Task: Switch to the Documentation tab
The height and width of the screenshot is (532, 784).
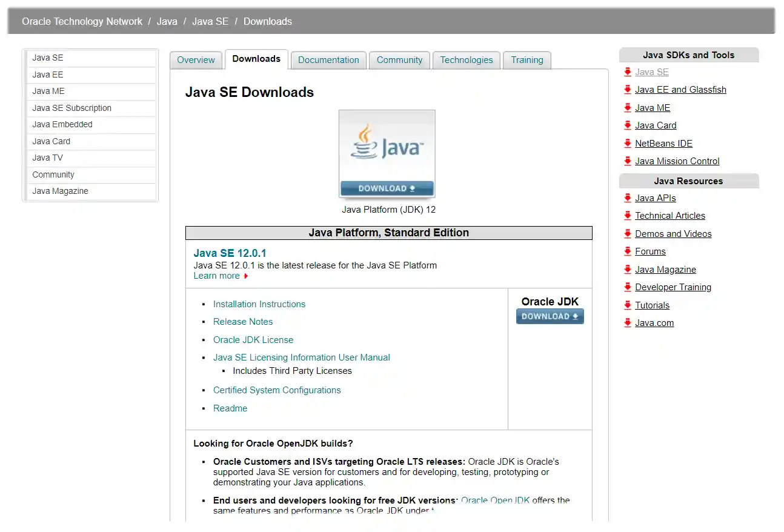Action: (328, 60)
